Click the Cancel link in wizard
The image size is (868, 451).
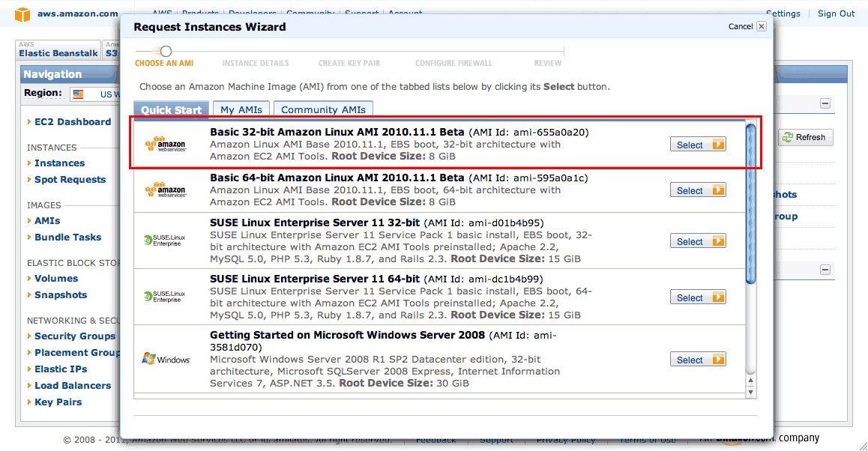tap(740, 26)
